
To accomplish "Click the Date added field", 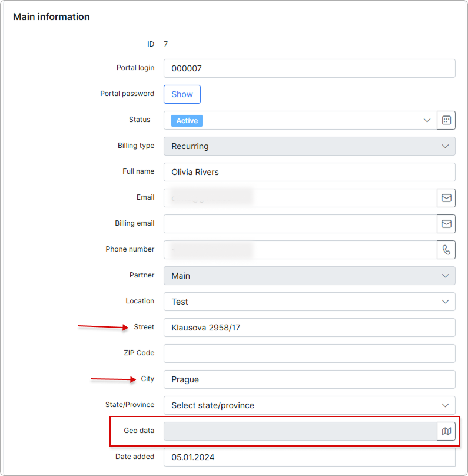I will point(309,457).
